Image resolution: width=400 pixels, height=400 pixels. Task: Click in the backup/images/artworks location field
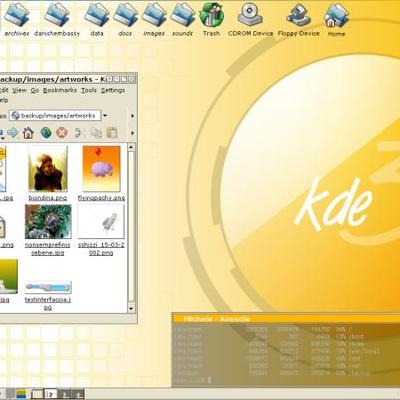click(x=55, y=116)
